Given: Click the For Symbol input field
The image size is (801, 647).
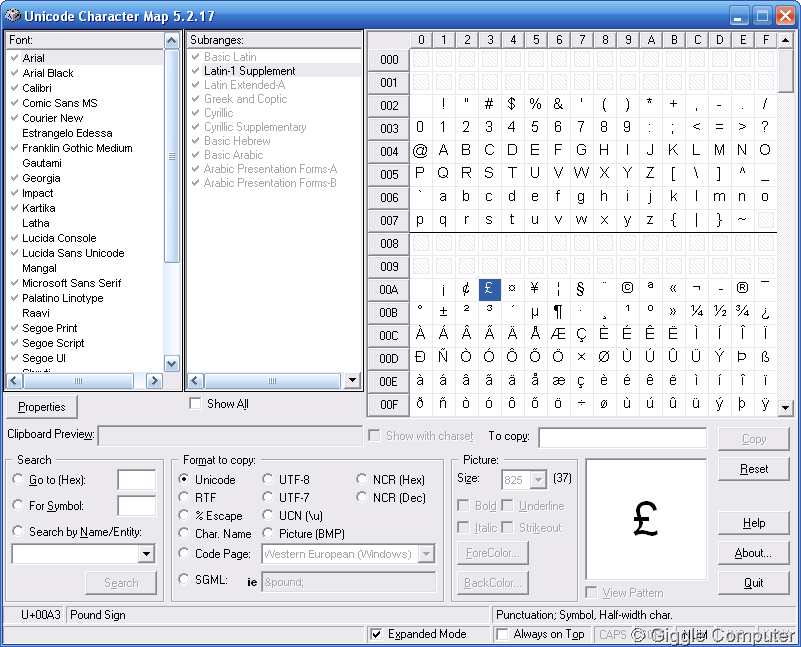Looking at the screenshot, I should [x=136, y=506].
